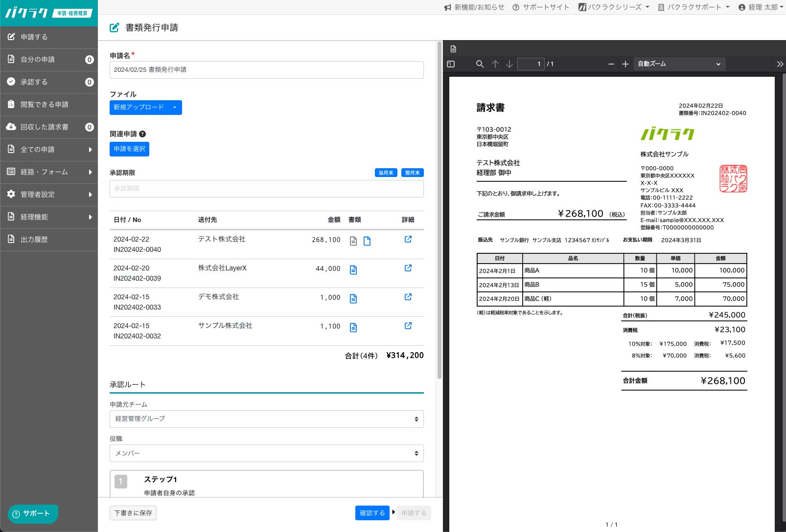Viewport: 786px width, 532px height.
Task: Click the 出力履歴 document icon
Action: tap(11, 239)
